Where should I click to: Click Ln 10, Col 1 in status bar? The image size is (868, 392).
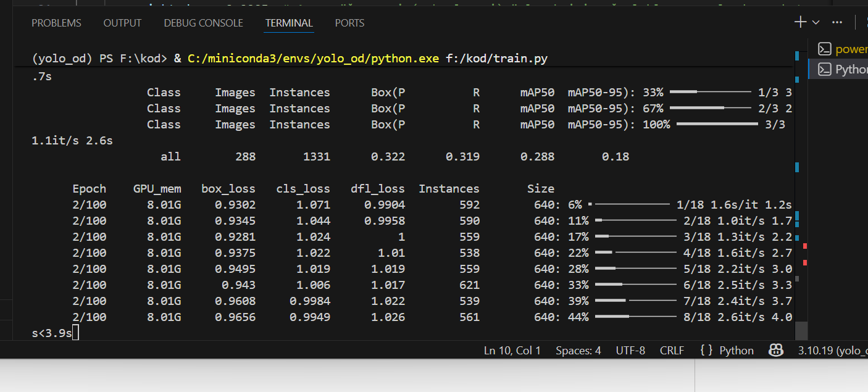click(512, 351)
